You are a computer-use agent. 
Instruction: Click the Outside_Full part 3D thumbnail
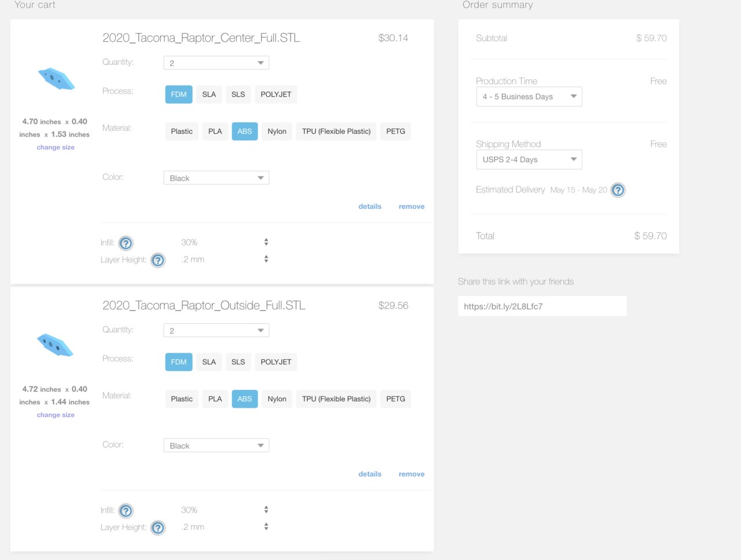(x=55, y=346)
